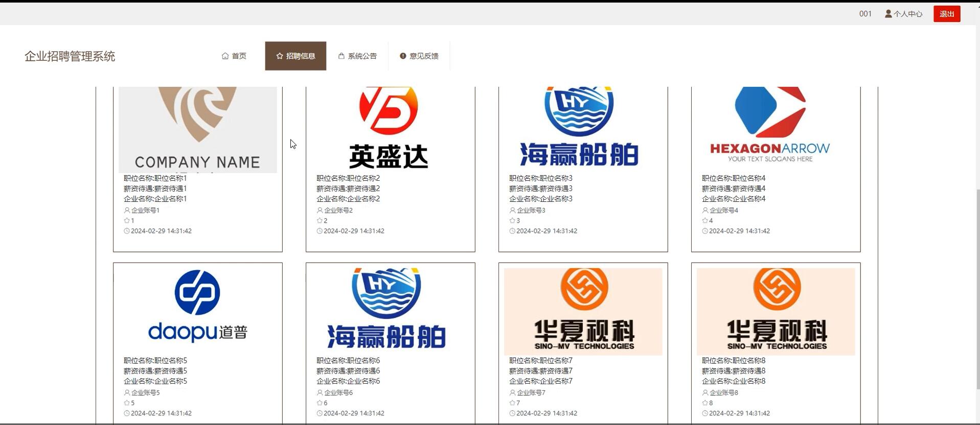
Task: Click the bag icon beside 系统公告
Action: 341,56
